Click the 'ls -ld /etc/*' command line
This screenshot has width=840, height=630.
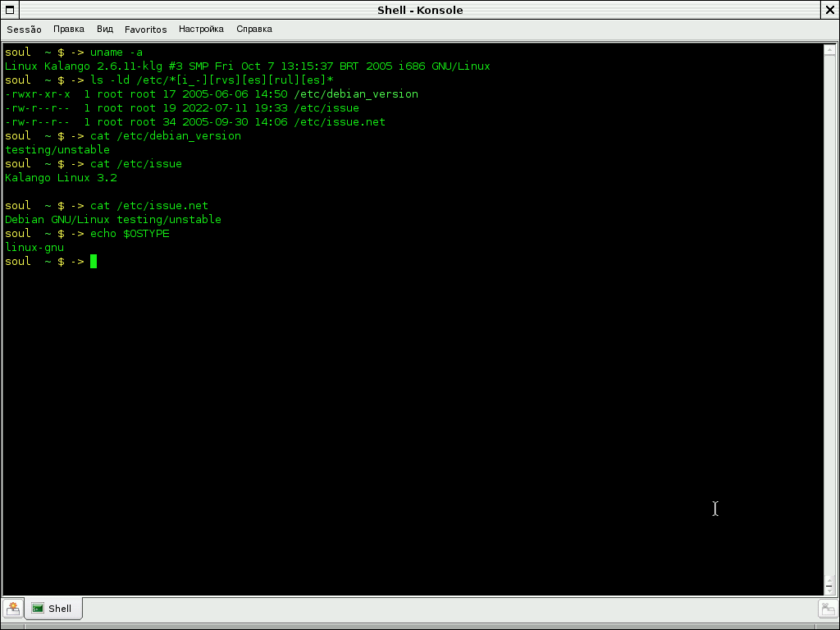pos(212,80)
